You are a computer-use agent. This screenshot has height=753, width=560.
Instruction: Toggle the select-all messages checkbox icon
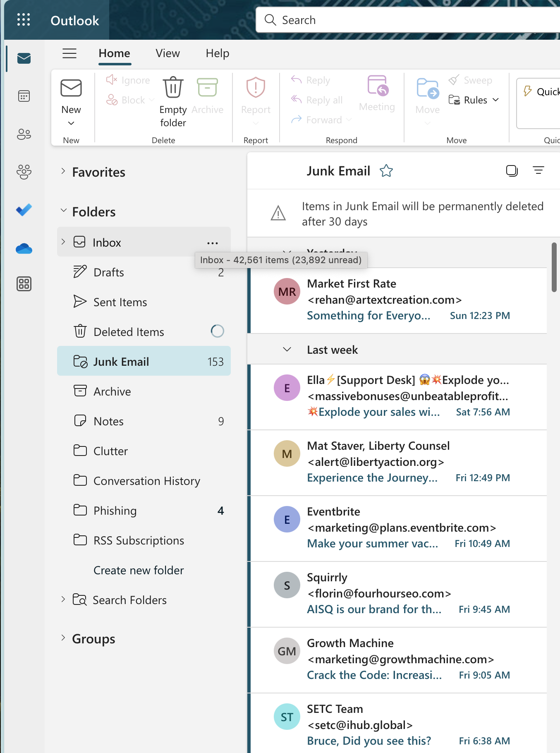coord(512,170)
